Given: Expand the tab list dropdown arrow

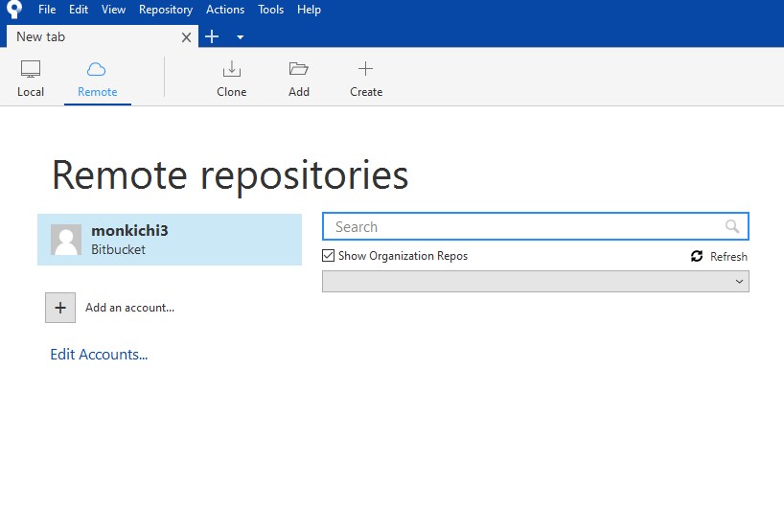Looking at the screenshot, I should [240, 37].
